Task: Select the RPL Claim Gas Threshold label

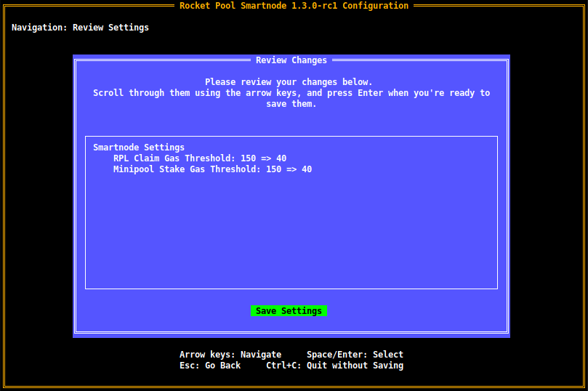Action: 172,158
